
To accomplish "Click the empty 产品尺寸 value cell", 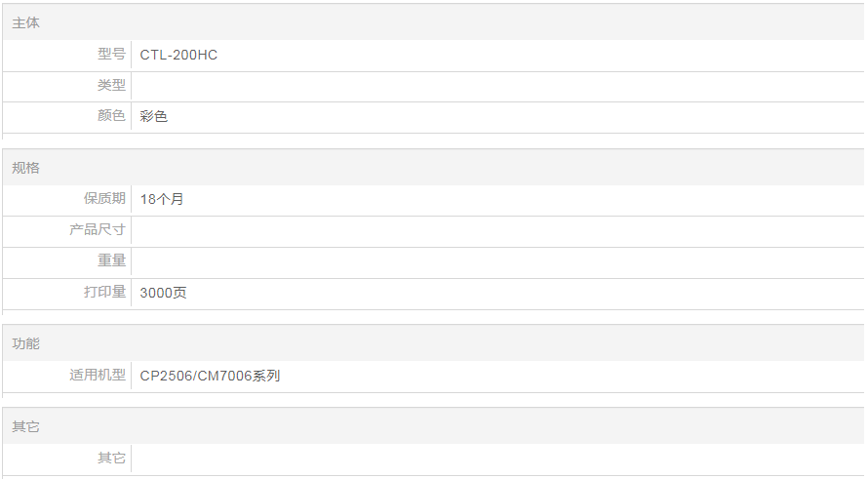I will click(497, 230).
